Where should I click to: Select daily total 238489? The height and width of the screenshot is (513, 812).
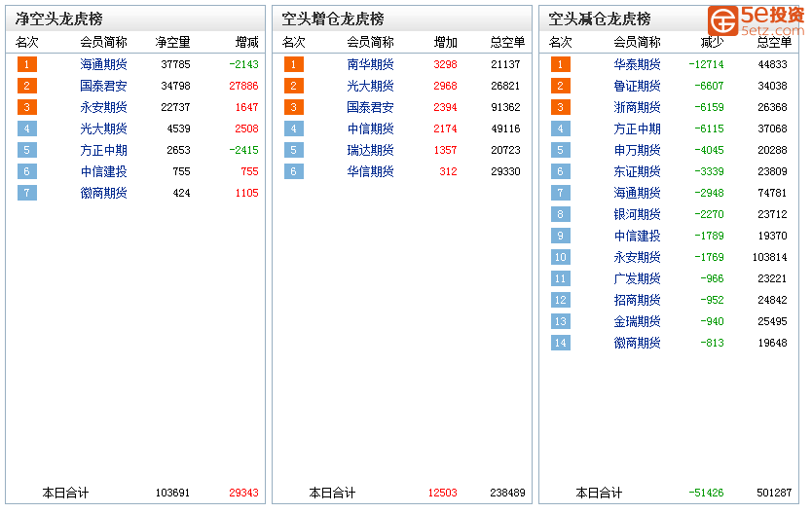(x=507, y=493)
